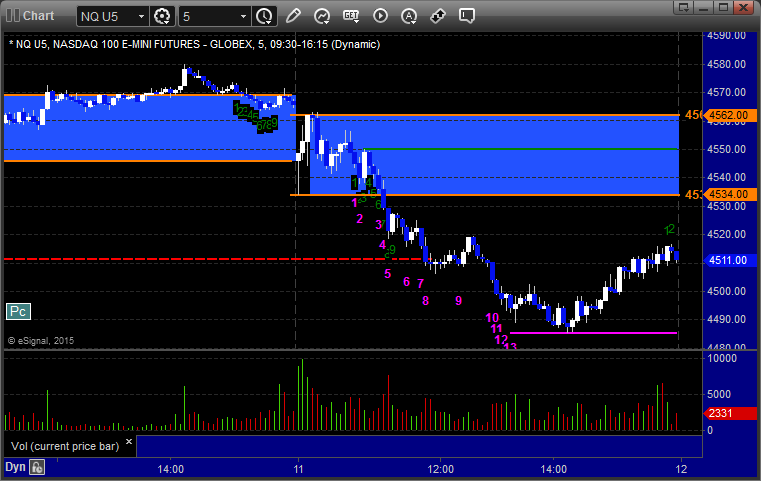Toggle the Dyn lock icon
The image size is (761, 481).
pyautogui.click(x=37, y=467)
